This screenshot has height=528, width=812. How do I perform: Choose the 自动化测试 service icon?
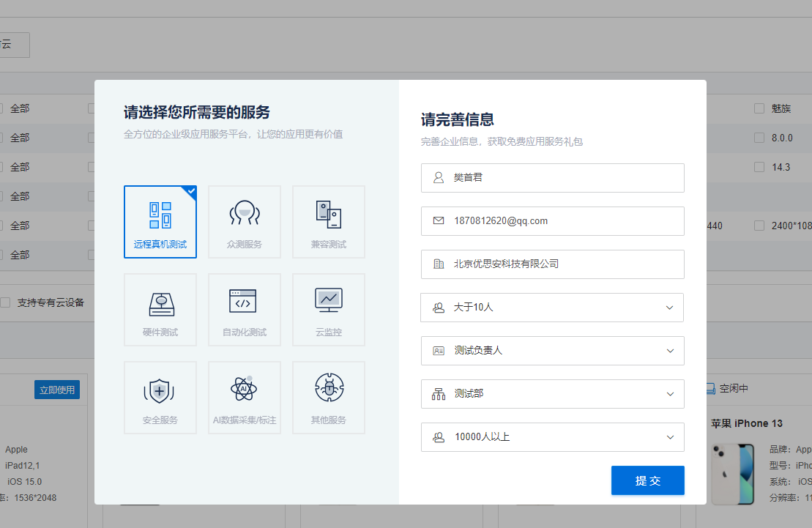click(x=243, y=301)
